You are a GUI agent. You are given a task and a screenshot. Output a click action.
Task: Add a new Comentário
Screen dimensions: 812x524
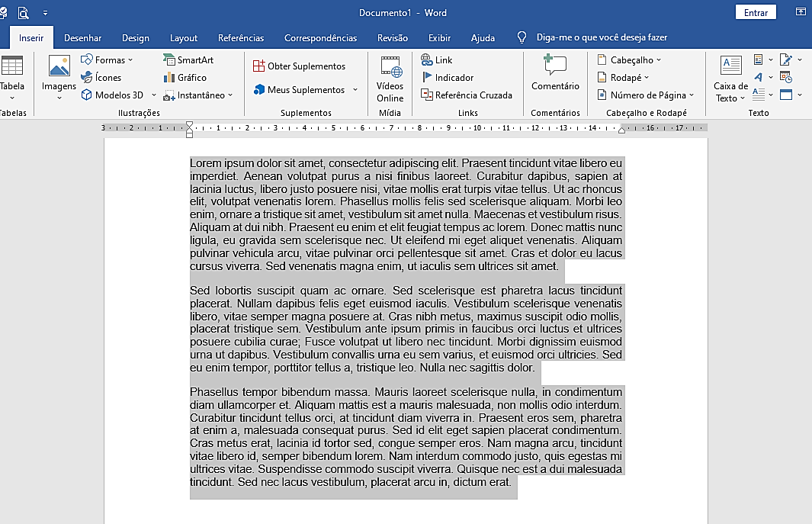[555, 73]
